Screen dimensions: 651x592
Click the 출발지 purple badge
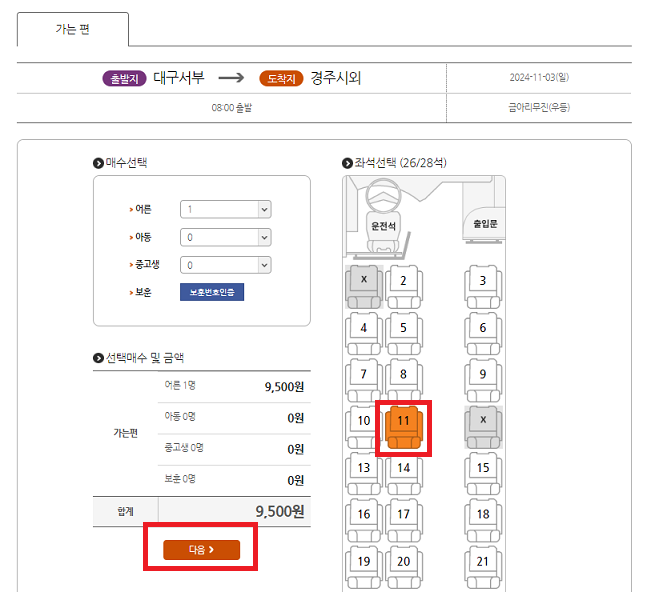(x=124, y=78)
